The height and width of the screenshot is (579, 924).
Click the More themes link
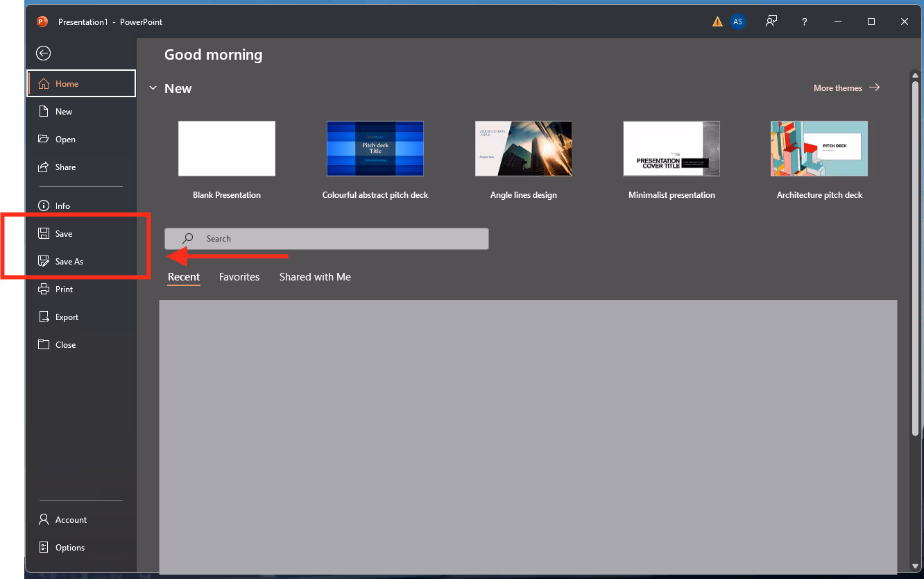(x=837, y=87)
